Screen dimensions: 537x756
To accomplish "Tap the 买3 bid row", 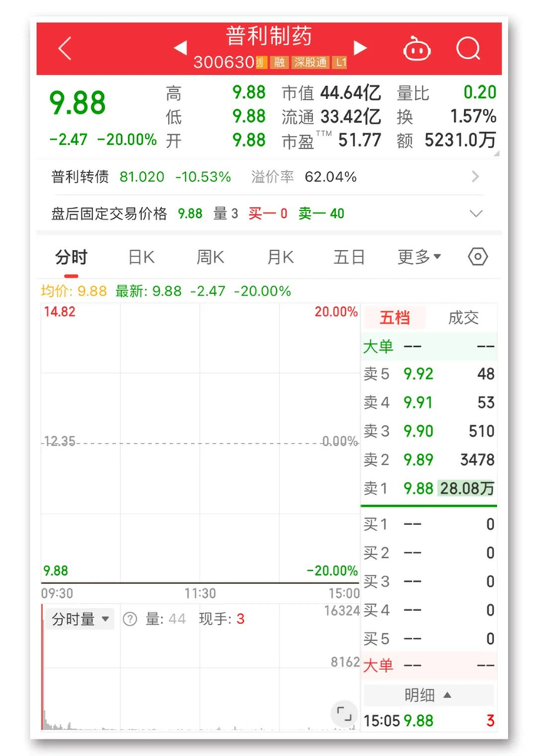I will coord(429,582).
